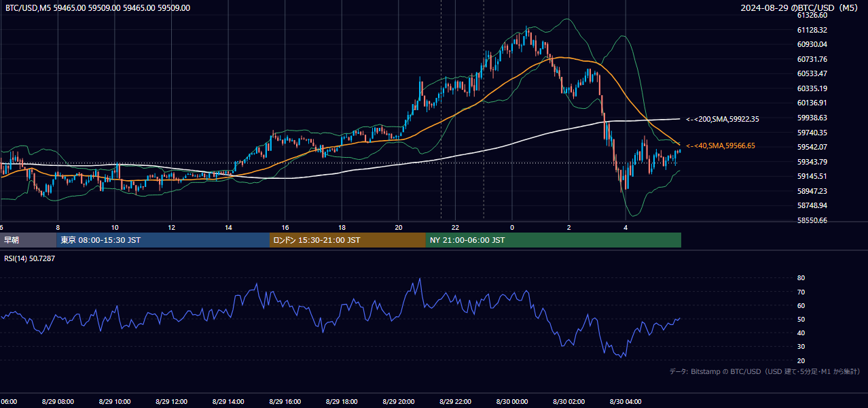Click the RSI(14) 50.7287 indicator label

pyautogui.click(x=31, y=258)
